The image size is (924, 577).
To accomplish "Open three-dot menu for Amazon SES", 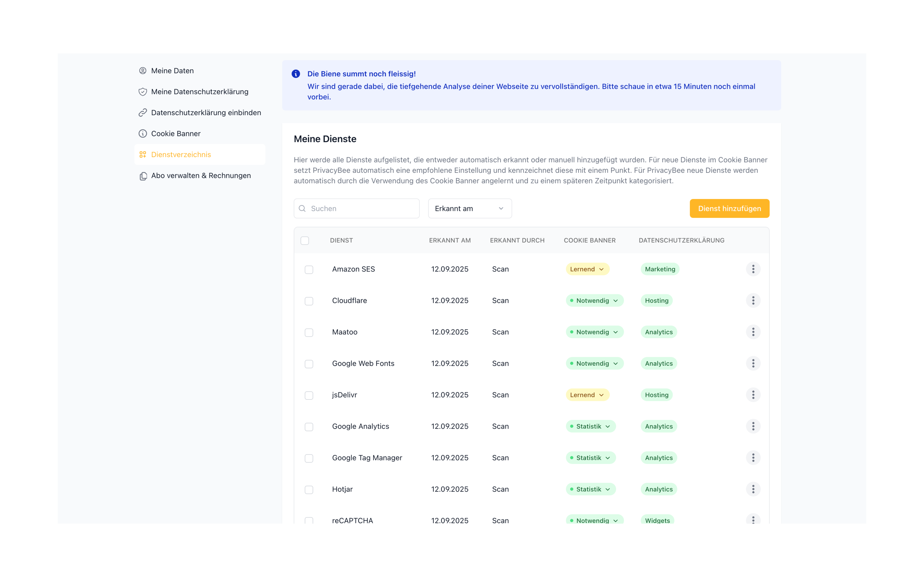I will coord(753,269).
